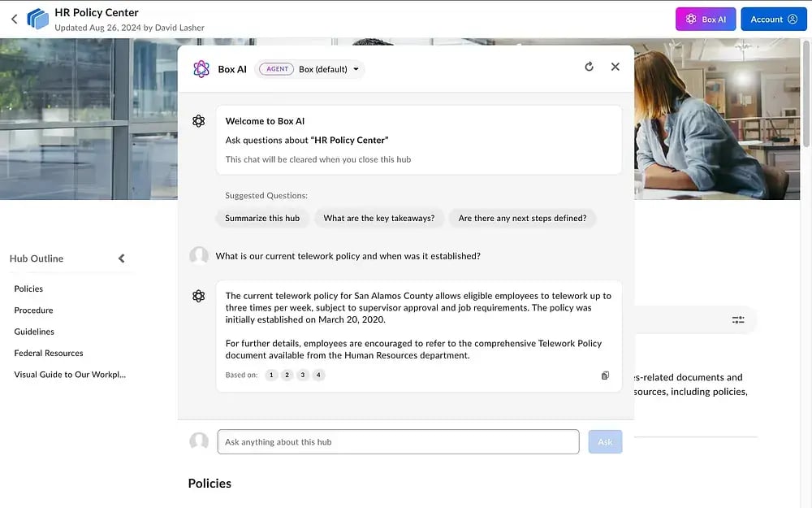The height and width of the screenshot is (508, 812).
Task: Ask 'What are the key takeaways?'
Action: [x=379, y=218]
